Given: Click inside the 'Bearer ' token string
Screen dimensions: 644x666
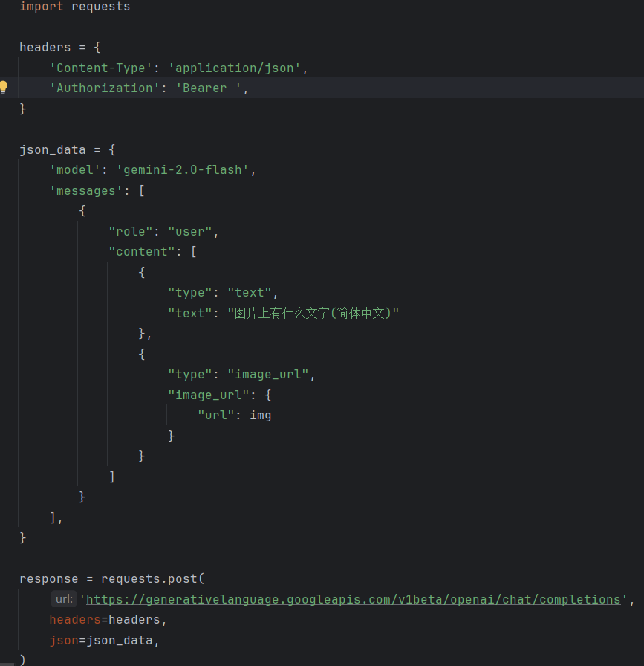Looking at the screenshot, I should [x=209, y=88].
